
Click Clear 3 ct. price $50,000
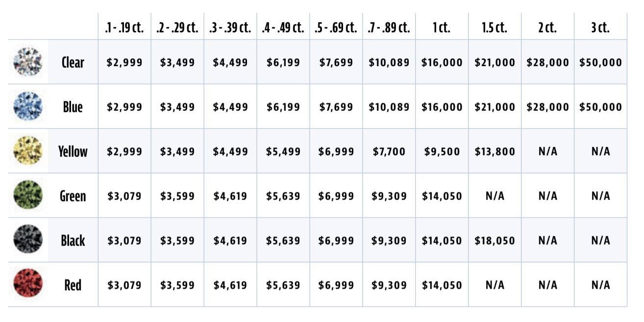(x=600, y=63)
